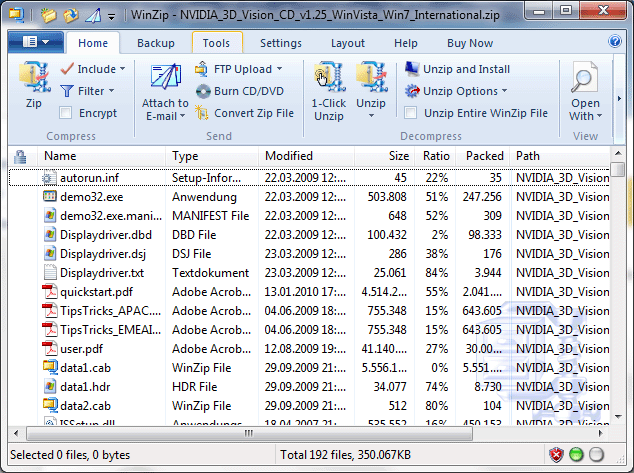Image resolution: width=634 pixels, height=473 pixels.
Task: Click the Buy Now tab
Action: coord(470,43)
